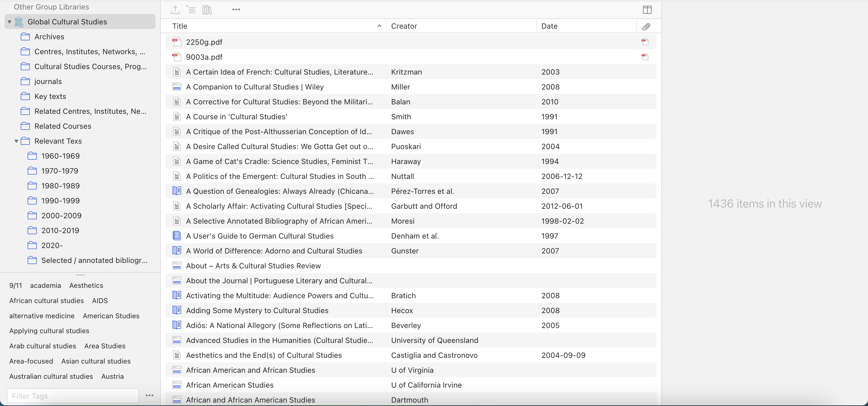Sort items by Creator column
The width and height of the screenshot is (868, 406).
404,26
